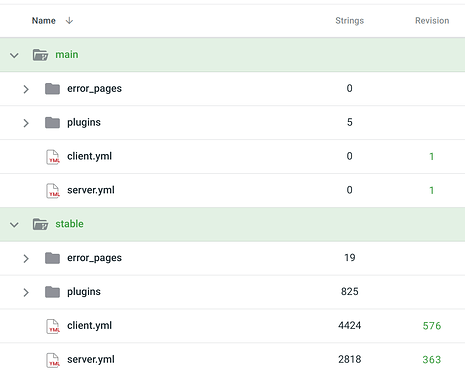Click the 825 strings value
This screenshot has height=375, width=465.
coord(349,292)
